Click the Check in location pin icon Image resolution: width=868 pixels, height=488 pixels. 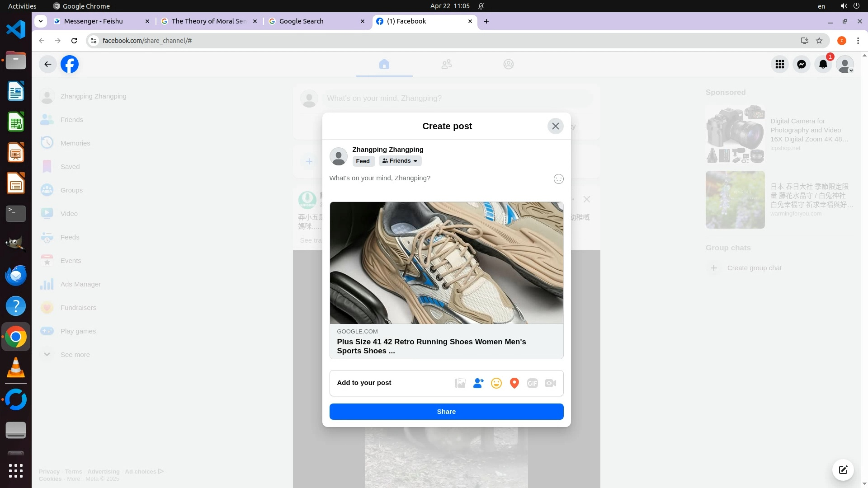(x=514, y=383)
